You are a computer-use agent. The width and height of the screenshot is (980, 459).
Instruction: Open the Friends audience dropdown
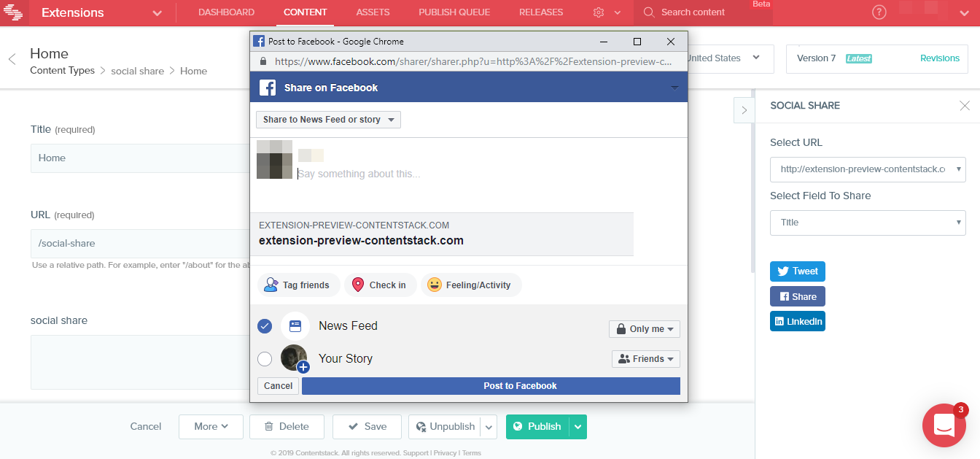646,359
